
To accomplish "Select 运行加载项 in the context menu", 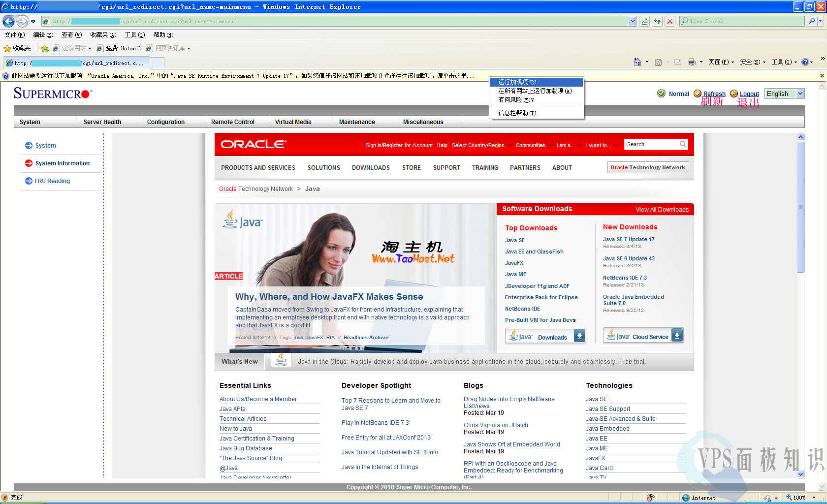I will click(x=537, y=82).
